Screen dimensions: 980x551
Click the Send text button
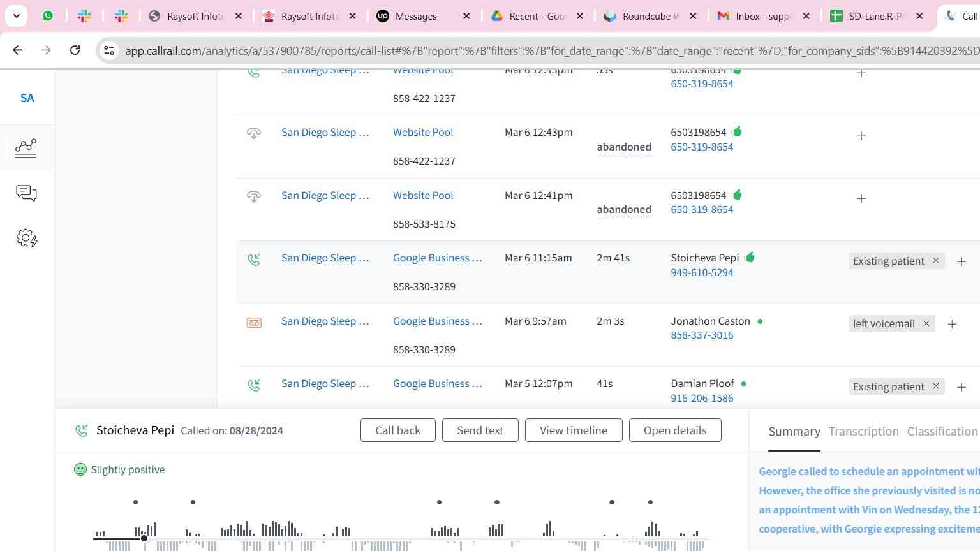tap(480, 430)
